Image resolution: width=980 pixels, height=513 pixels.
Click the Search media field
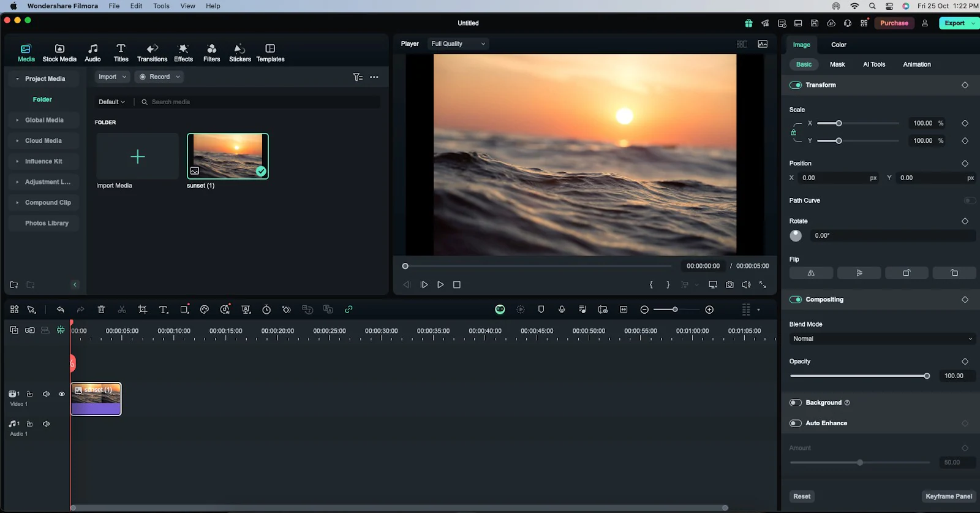click(x=260, y=102)
